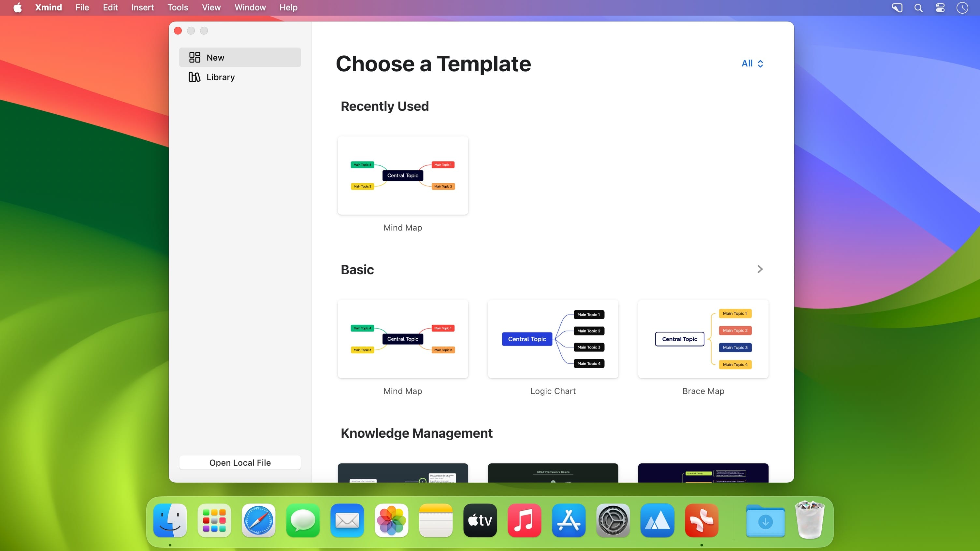Open Photos from the Dock
This screenshot has width=980, height=551.
392,520
